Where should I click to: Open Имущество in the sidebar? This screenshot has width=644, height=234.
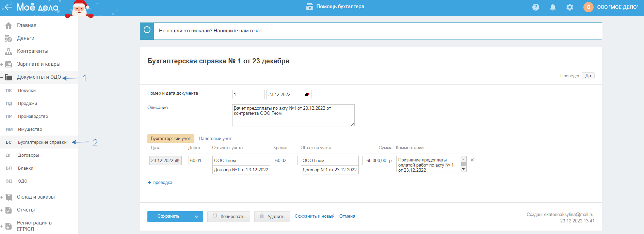[x=30, y=129]
